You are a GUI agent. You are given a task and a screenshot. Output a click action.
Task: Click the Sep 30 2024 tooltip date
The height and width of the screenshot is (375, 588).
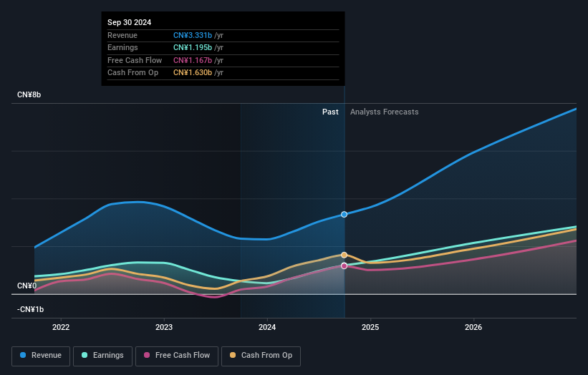130,22
